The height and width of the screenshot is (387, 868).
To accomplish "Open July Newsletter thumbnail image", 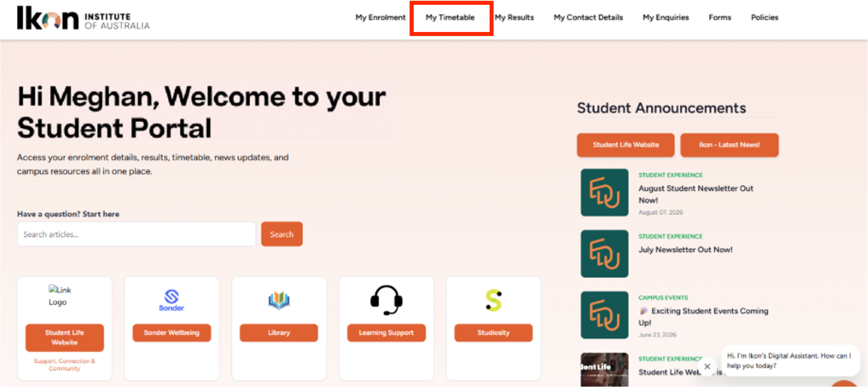I will (604, 254).
